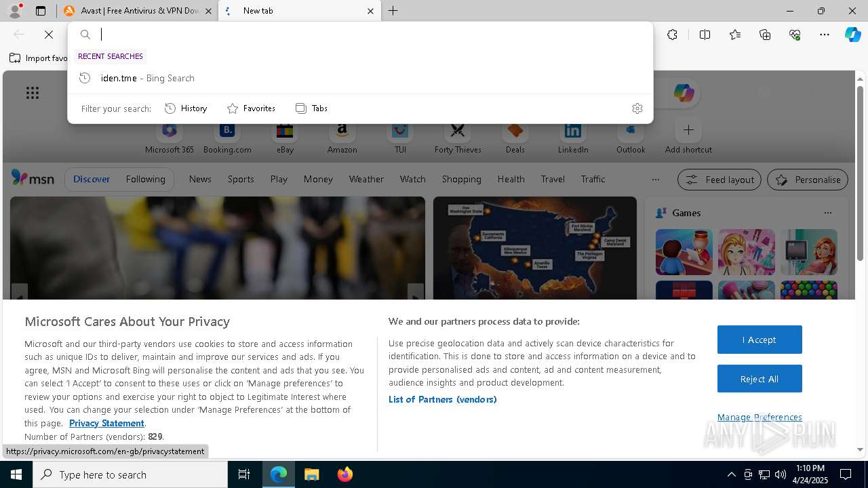This screenshot has width=868, height=488.
Task: Open the News category
Action: 200,180
